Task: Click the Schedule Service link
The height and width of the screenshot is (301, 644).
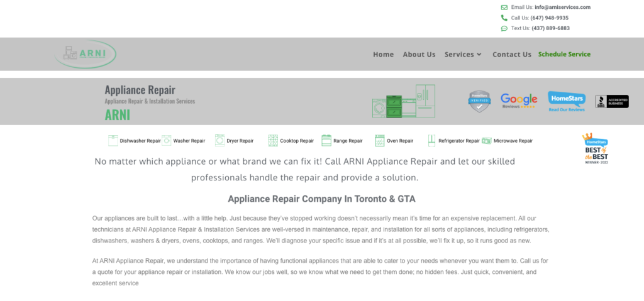Action: click(x=564, y=54)
